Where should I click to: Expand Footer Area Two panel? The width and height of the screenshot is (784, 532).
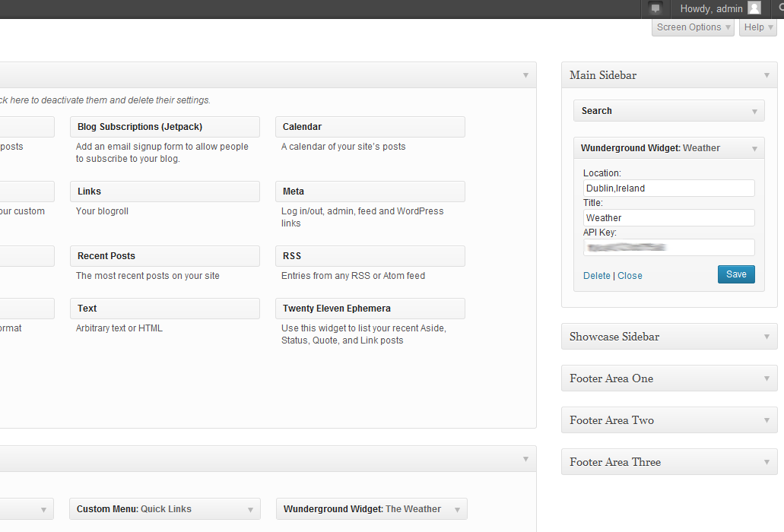pyautogui.click(x=767, y=420)
